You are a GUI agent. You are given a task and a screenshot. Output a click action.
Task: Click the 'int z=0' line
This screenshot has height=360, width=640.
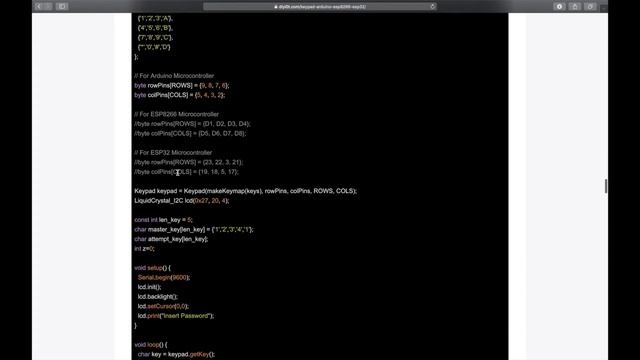(x=144, y=249)
